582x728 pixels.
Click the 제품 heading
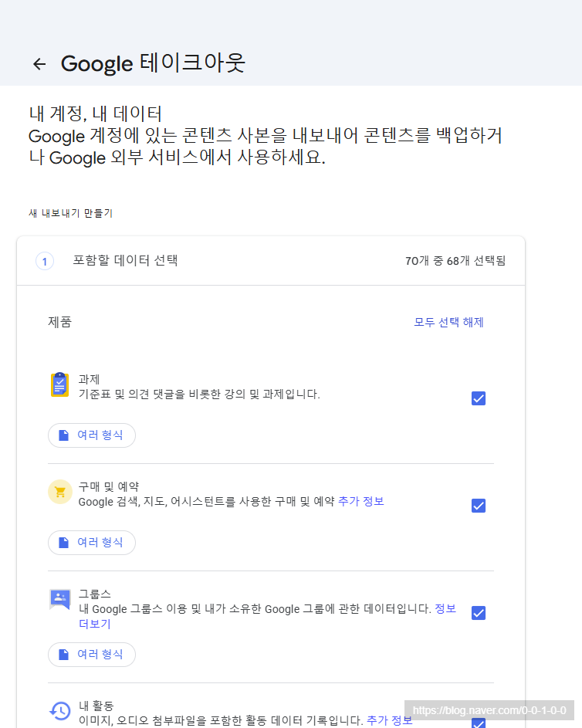(60, 322)
